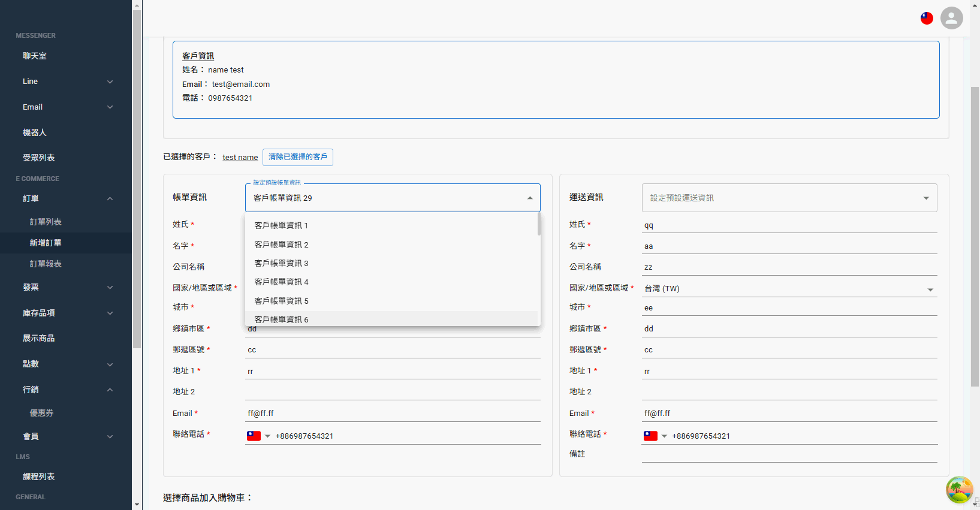Click the sidebar scrollbar down arrow
Screen dimensions: 980x510
tap(137, 505)
